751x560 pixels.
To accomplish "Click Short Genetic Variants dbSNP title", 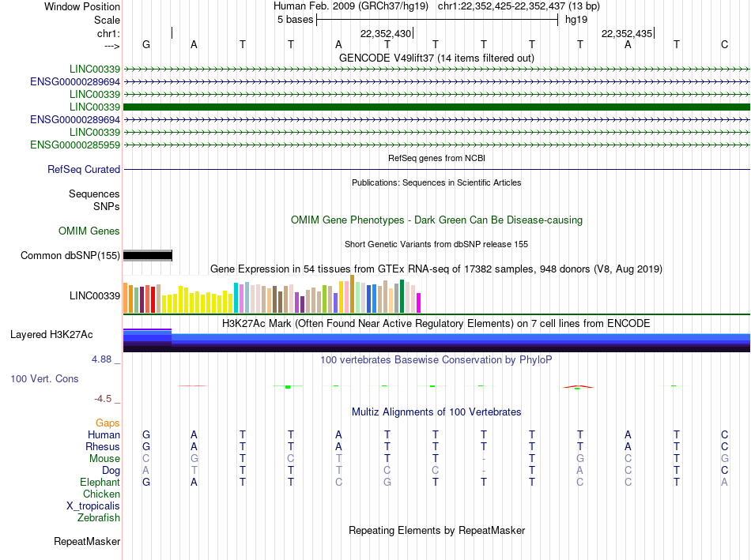I will 436,244.
